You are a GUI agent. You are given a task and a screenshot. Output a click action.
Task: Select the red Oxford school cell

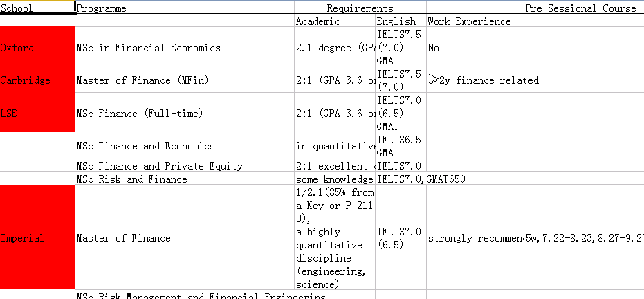(x=37, y=48)
